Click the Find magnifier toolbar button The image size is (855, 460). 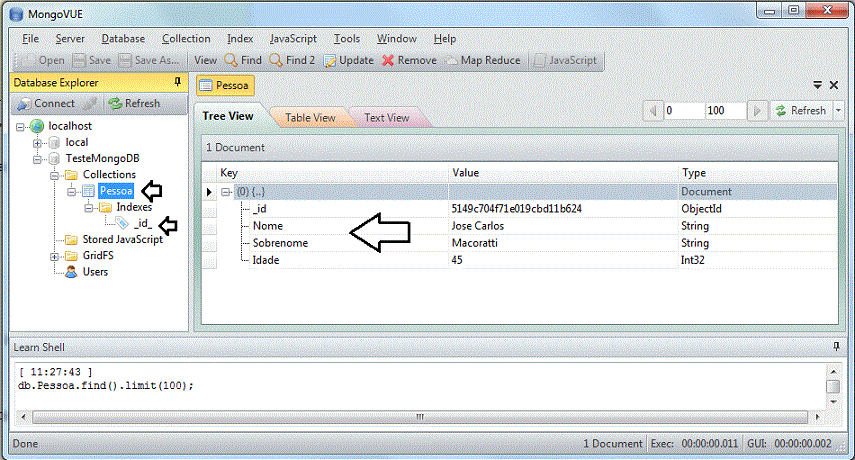(x=243, y=60)
